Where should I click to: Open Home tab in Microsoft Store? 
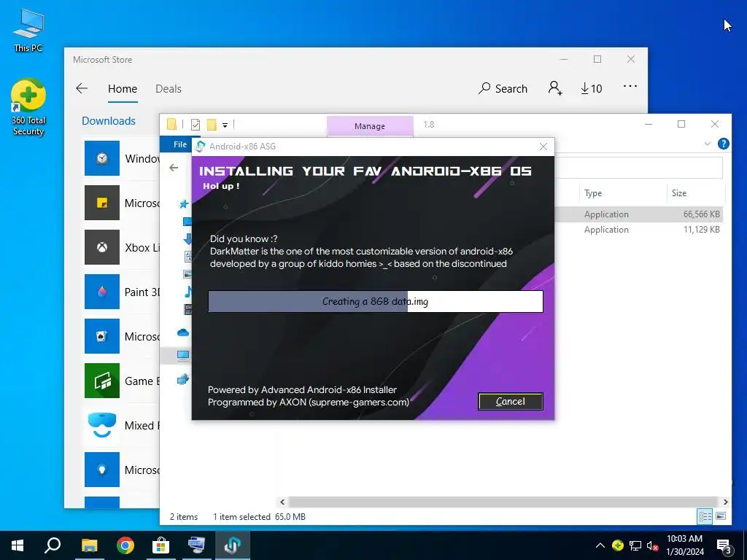(x=123, y=89)
